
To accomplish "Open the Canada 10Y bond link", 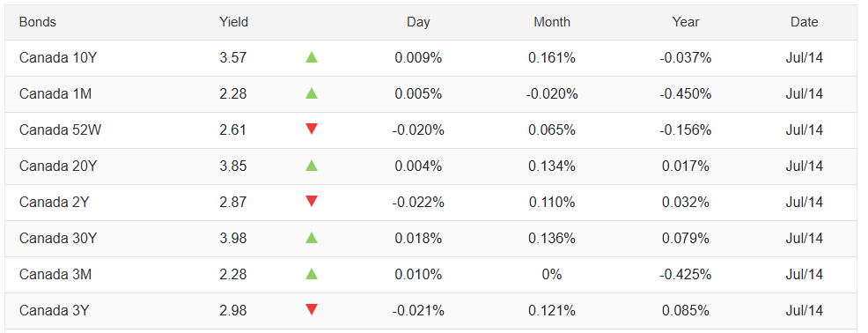I will click(x=58, y=57).
